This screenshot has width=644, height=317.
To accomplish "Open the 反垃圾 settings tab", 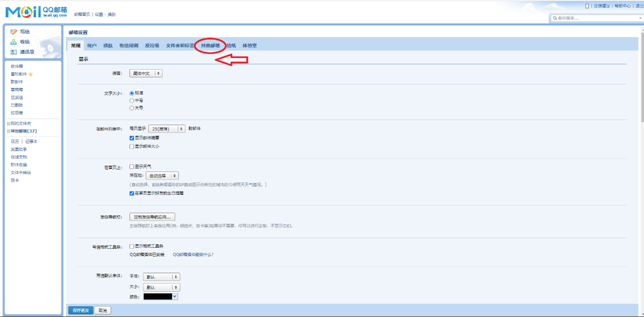I will (x=152, y=46).
